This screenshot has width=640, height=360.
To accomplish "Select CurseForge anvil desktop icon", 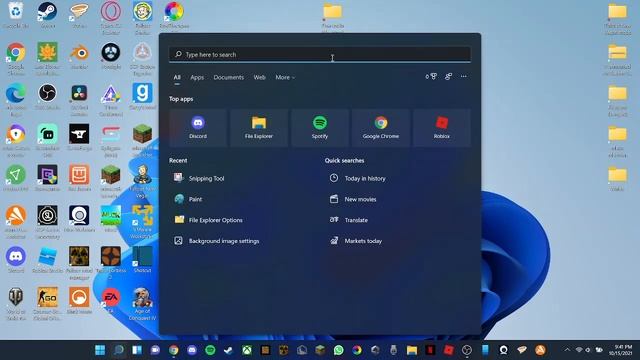I will coord(79,138).
